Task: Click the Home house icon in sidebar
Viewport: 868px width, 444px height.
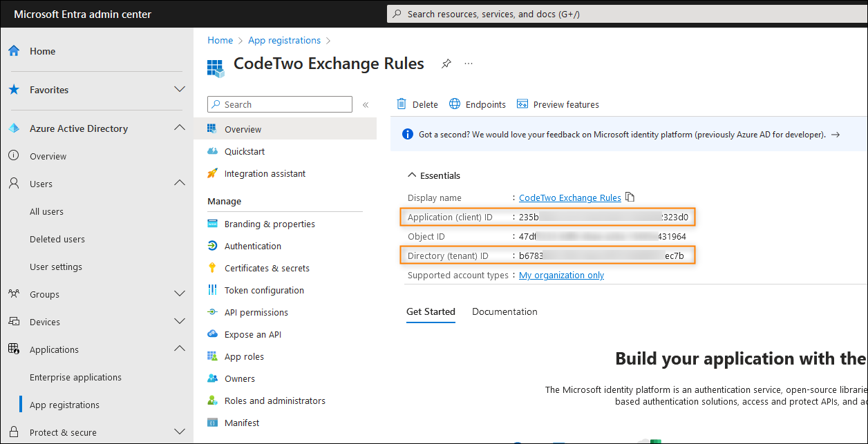Action: [x=14, y=51]
